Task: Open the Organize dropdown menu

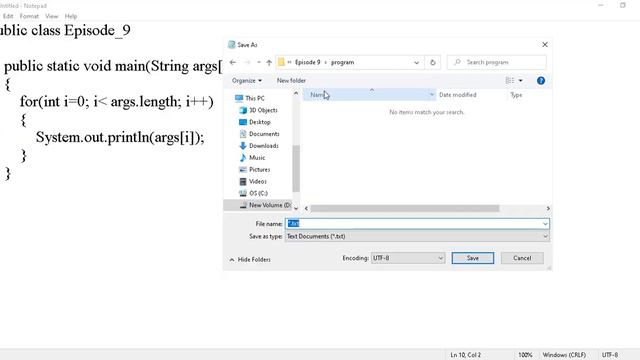Action: point(247,80)
